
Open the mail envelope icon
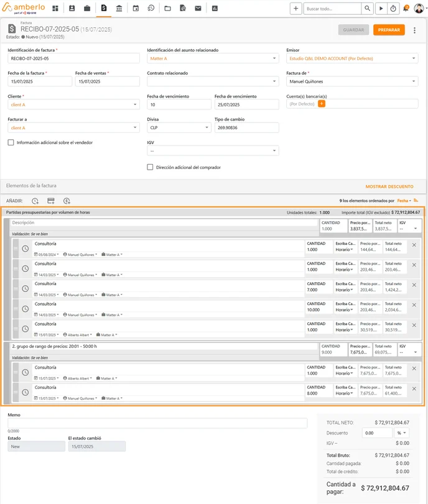pyautogui.click(x=198, y=8)
